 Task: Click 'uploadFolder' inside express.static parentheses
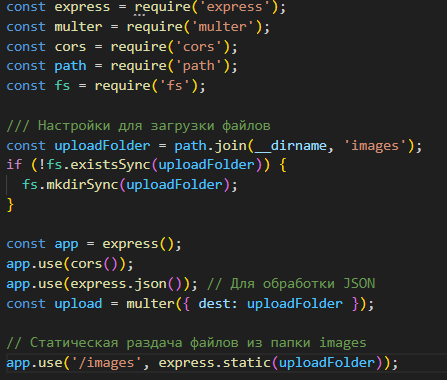click(327, 363)
